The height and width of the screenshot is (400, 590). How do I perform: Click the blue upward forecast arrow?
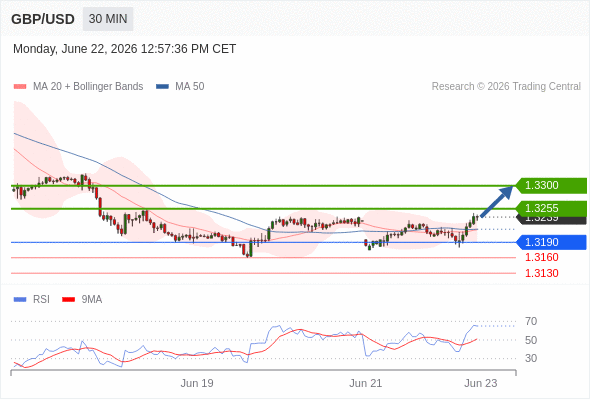click(x=497, y=201)
